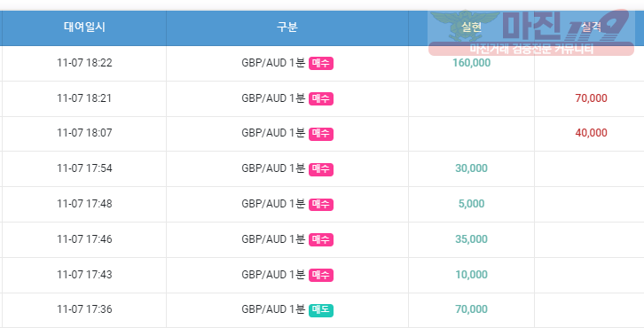Image resolution: width=644 pixels, height=328 pixels.
Task: Click the 매수 badge in the 18:21 row
Action: 321,98
